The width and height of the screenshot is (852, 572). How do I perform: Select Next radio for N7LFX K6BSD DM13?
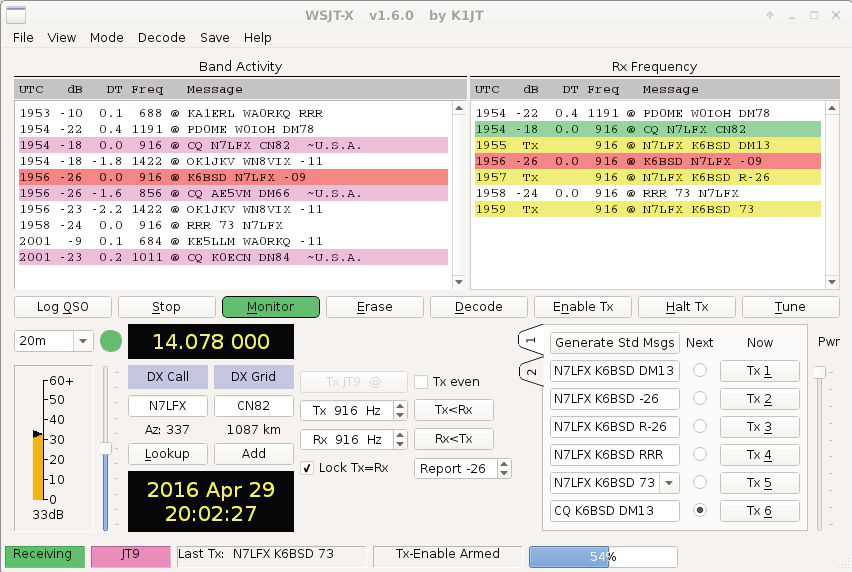(x=700, y=370)
